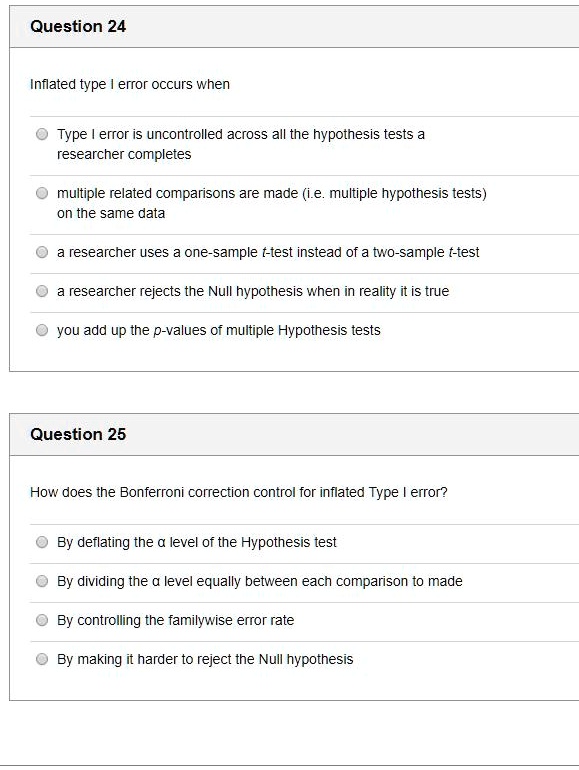Click text 'By controlling the familywise error rate'
Viewport: 579px width, 770px height.
(x=175, y=620)
